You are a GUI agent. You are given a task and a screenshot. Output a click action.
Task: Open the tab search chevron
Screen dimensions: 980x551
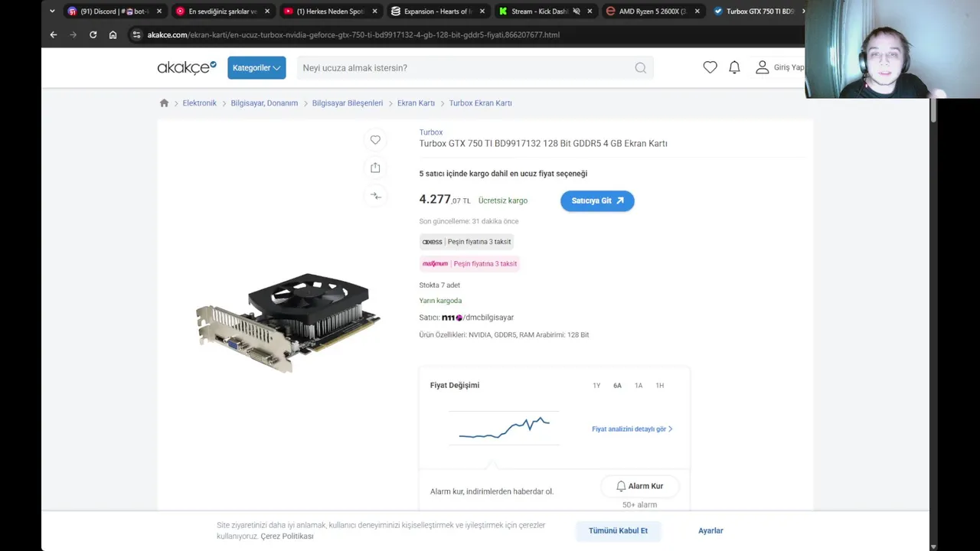click(52, 11)
